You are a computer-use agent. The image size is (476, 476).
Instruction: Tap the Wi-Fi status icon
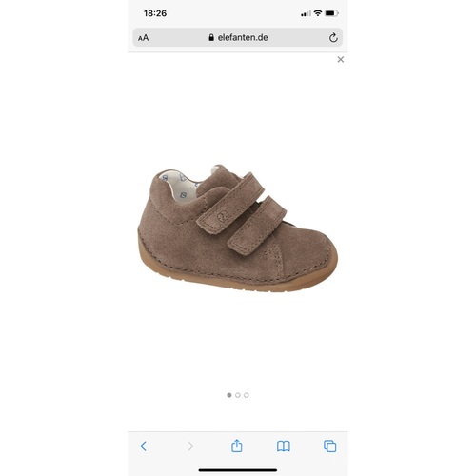pos(318,13)
